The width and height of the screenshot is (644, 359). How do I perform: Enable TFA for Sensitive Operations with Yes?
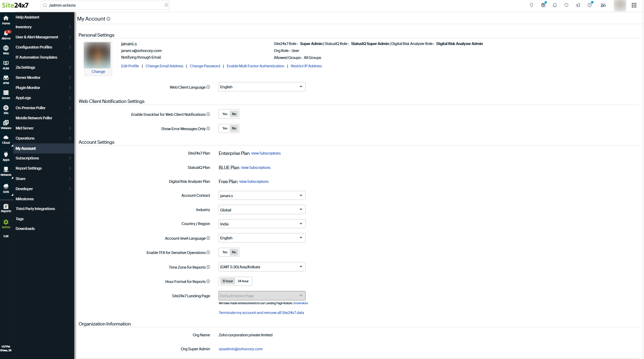tap(225, 252)
